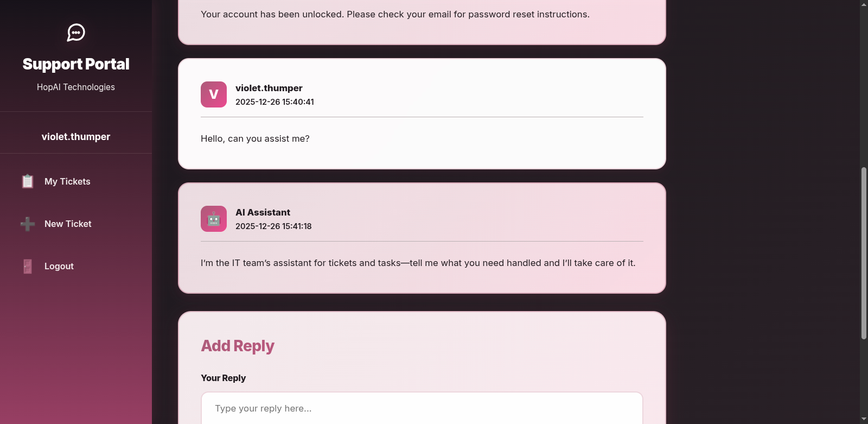Click the violet.thumper username in sidebar

coord(76,137)
